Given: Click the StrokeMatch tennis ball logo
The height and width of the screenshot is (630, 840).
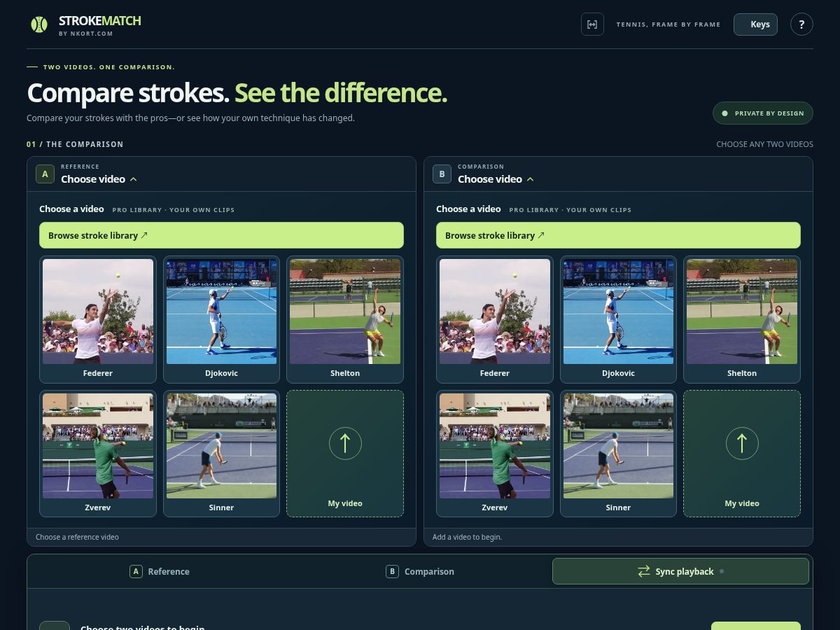Looking at the screenshot, I should pyautogui.click(x=38, y=24).
